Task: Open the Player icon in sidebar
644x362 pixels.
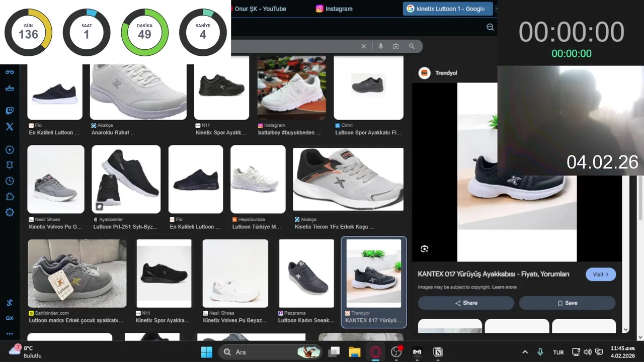Action: coord(10,150)
